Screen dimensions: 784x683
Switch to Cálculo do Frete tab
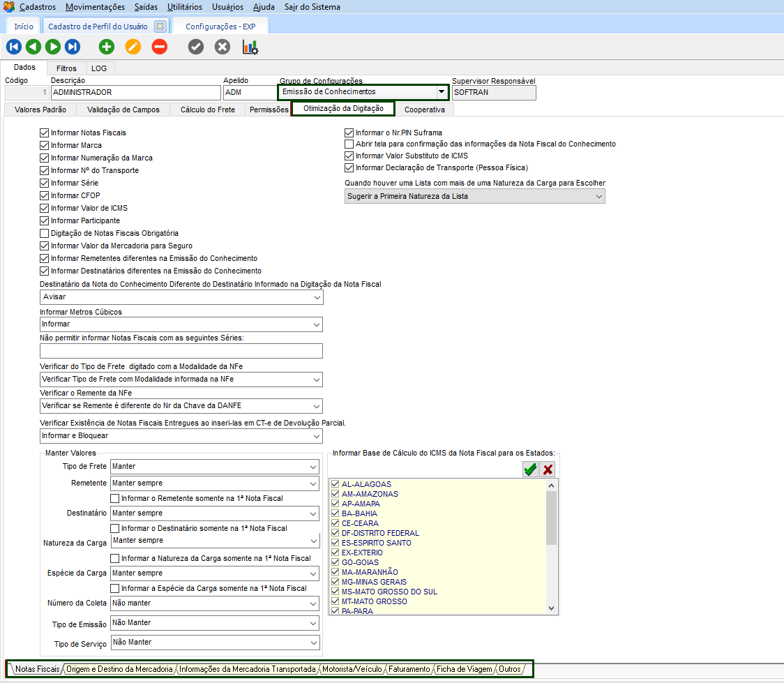(x=207, y=110)
